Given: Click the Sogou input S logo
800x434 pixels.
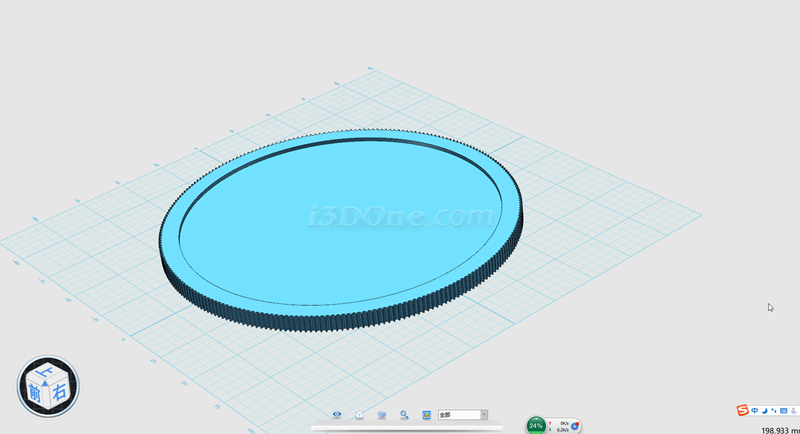Looking at the screenshot, I should [x=742, y=410].
